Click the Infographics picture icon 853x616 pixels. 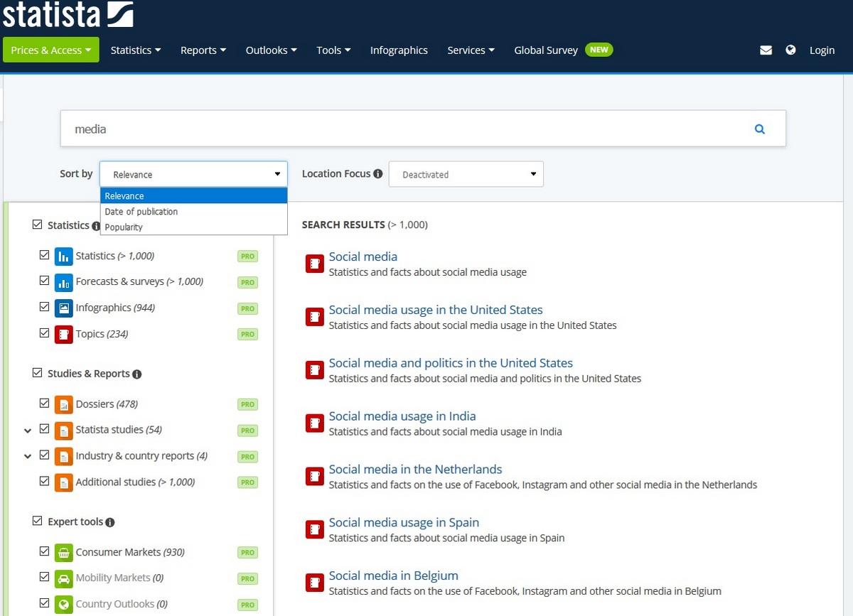tap(64, 308)
